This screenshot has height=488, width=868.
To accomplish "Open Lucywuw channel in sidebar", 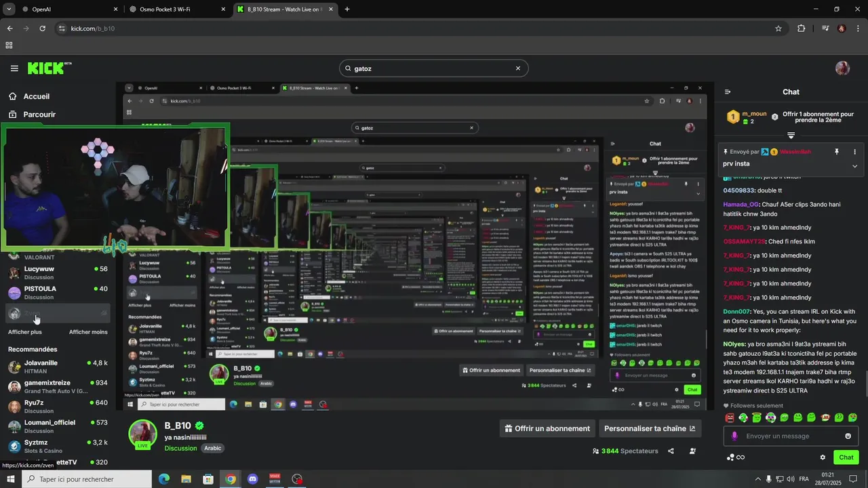I will tap(58, 272).
